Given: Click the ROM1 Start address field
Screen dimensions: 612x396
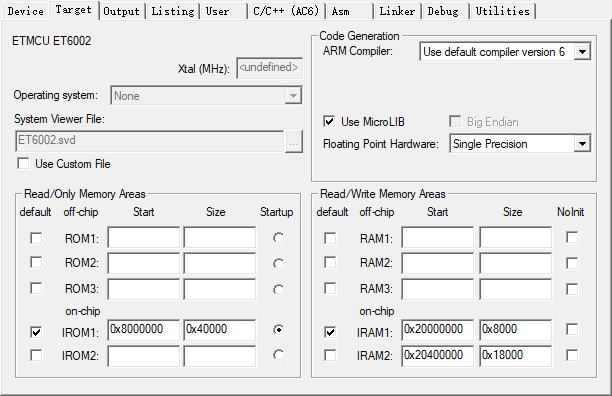Looking at the screenshot, I should coord(144,237).
